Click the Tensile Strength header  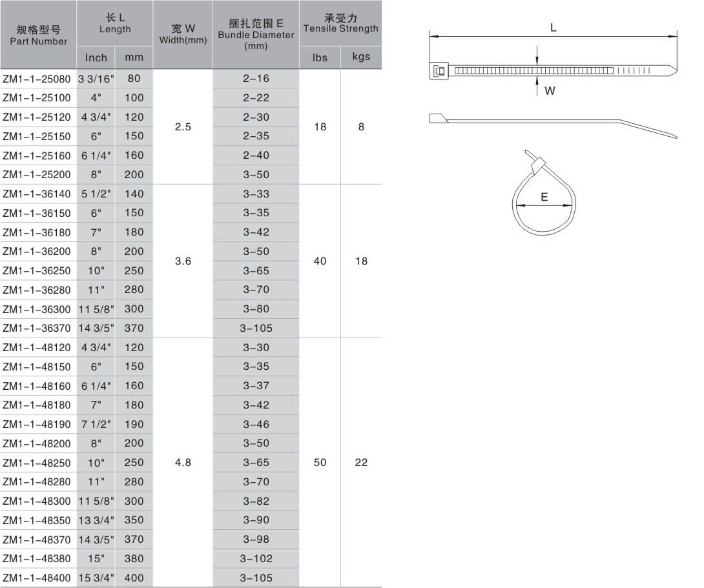tap(340, 23)
